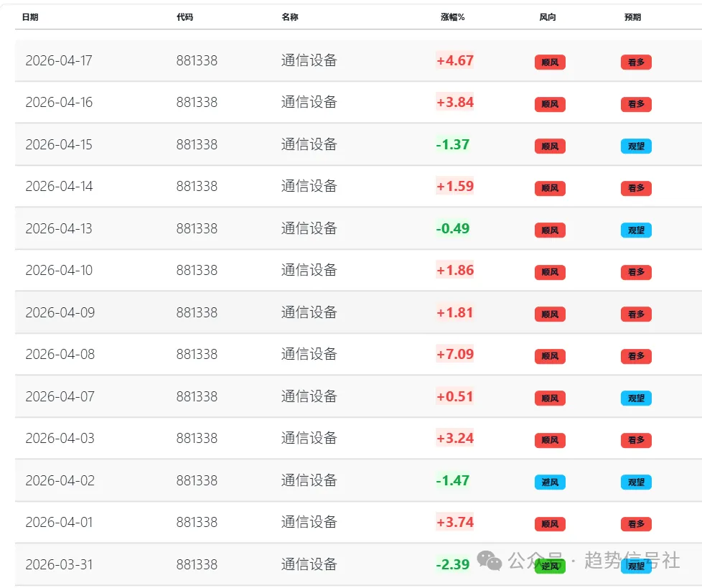Click the 顺风 badge for 2026-04-17

coord(550,62)
